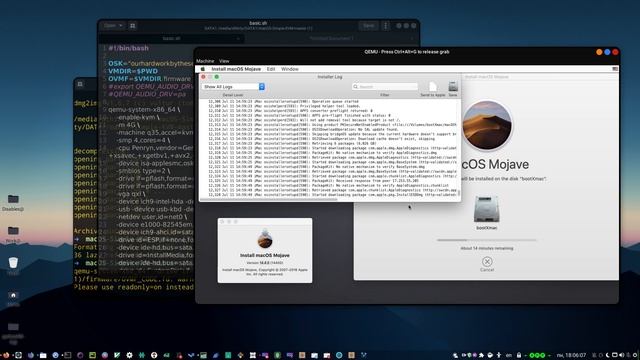Click the Send to Apple icon in Installer Log
This screenshot has width=640, height=360.
tap(433, 87)
